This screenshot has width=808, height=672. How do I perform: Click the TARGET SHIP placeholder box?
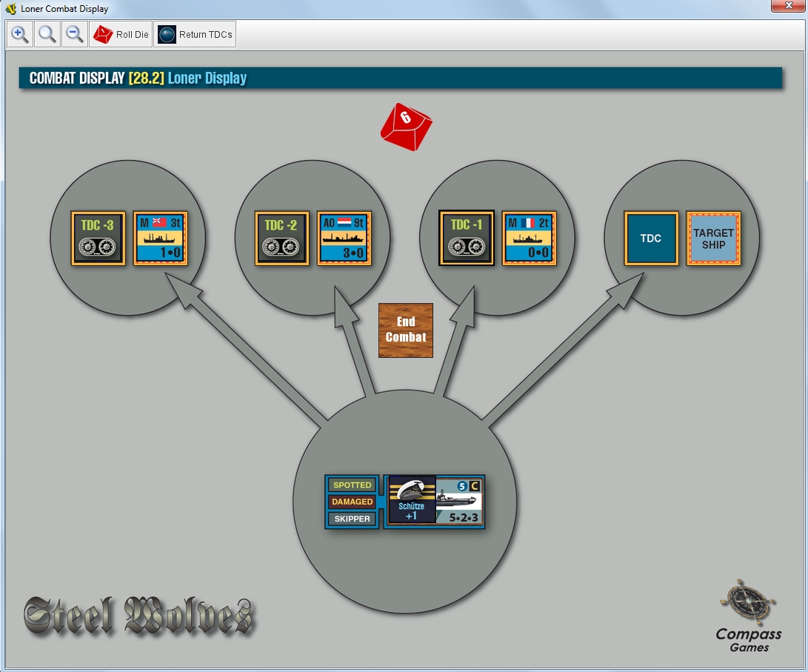coord(713,238)
